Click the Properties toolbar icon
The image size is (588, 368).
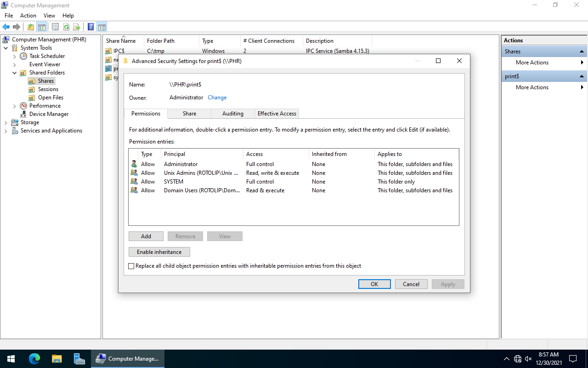tap(55, 27)
